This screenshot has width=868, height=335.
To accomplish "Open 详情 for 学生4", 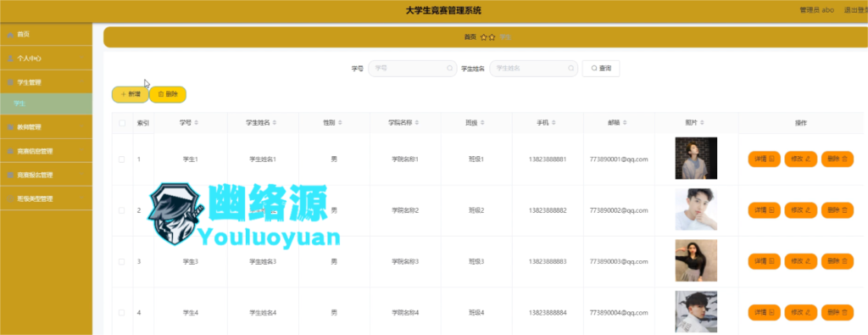I will (x=764, y=313).
